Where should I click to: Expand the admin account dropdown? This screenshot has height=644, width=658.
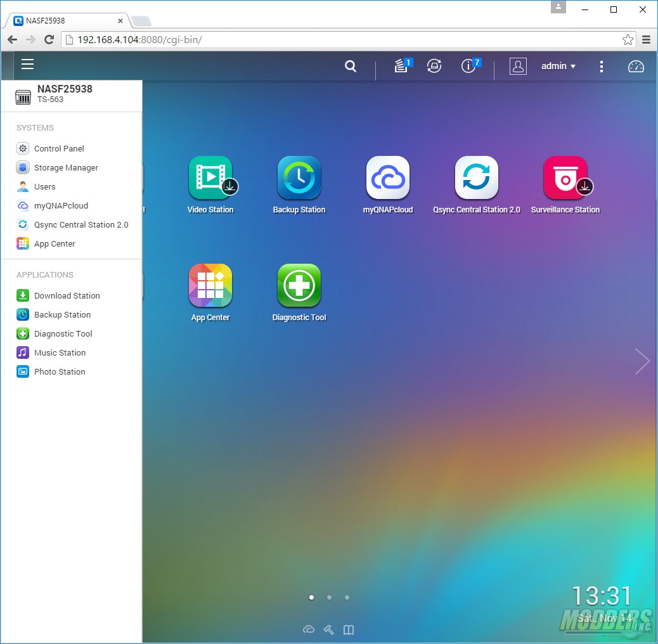point(558,67)
